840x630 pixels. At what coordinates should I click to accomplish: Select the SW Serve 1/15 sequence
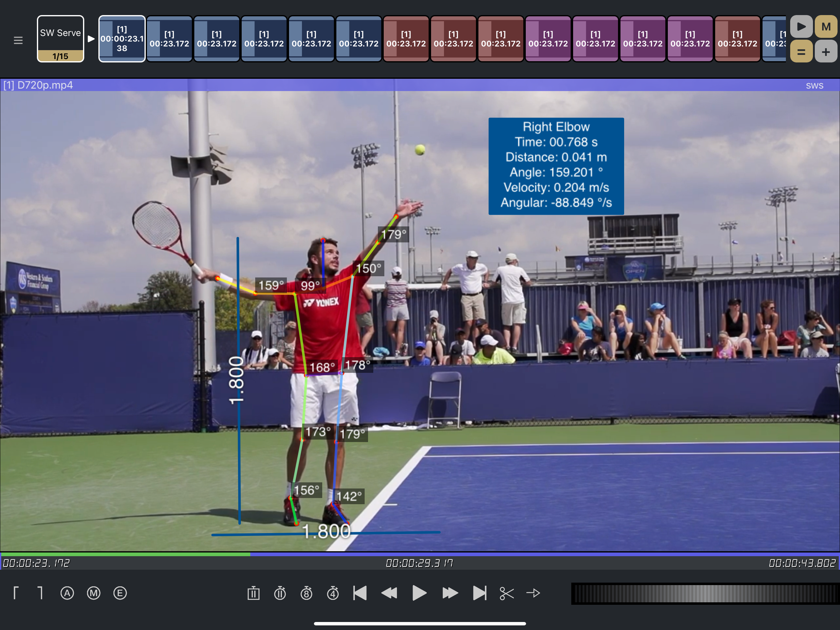coord(60,39)
